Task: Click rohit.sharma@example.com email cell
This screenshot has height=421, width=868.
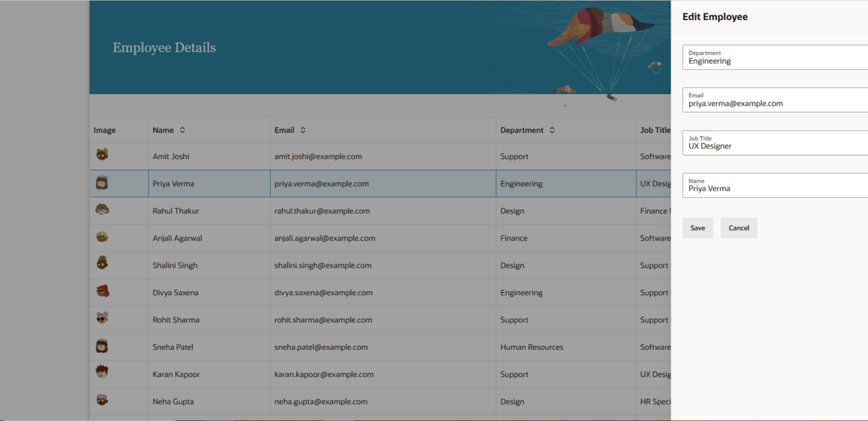Action: click(x=383, y=319)
